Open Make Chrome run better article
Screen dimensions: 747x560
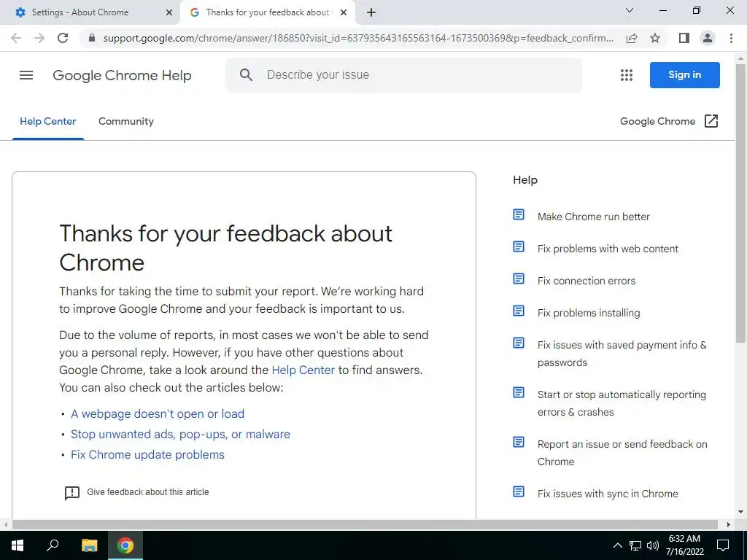click(594, 217)
